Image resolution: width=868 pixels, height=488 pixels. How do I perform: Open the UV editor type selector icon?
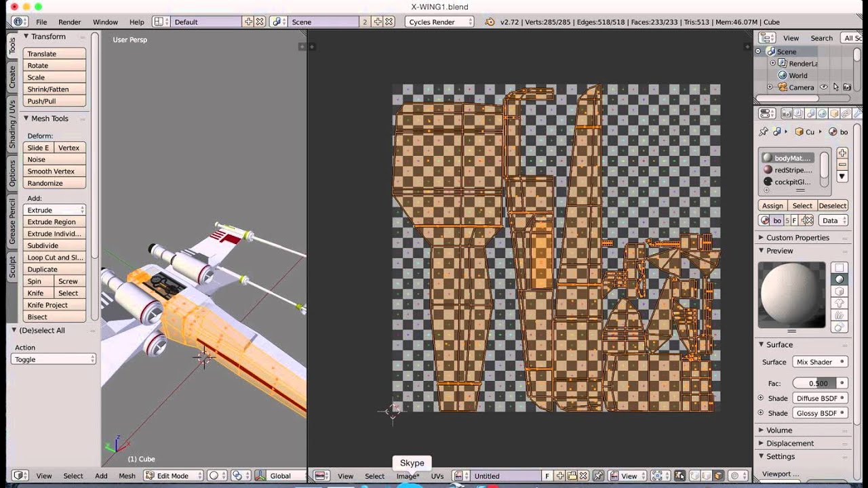tap(321, 476)
